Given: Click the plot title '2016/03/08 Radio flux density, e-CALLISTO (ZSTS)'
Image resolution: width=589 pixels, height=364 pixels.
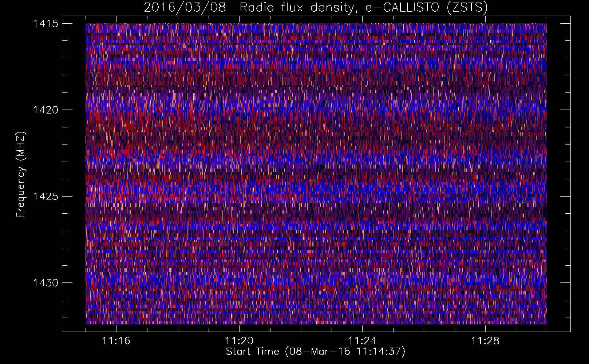Looking at the screenshot, I should click(x=316, y=8).
